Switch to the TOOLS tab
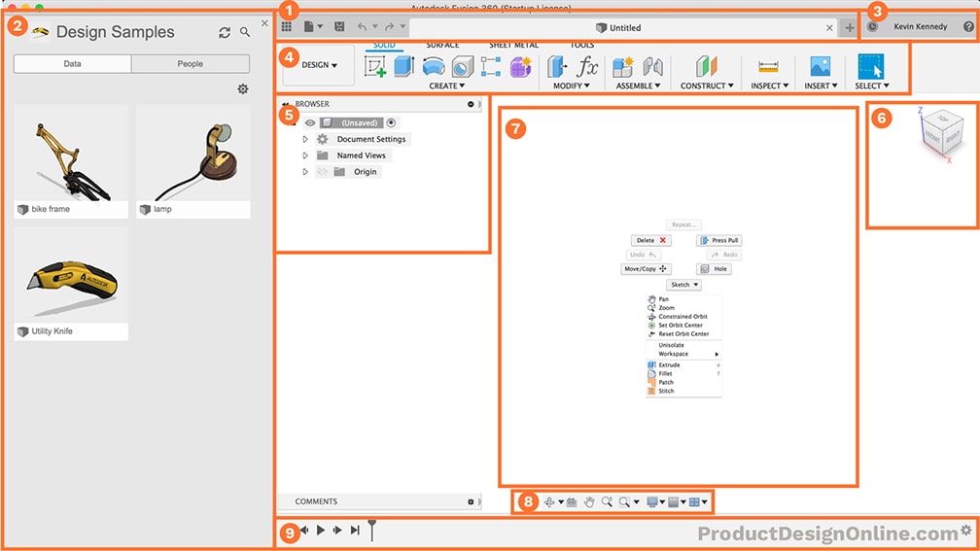The width and height of the screenshot is (980, 551). (x=581, y=45)
